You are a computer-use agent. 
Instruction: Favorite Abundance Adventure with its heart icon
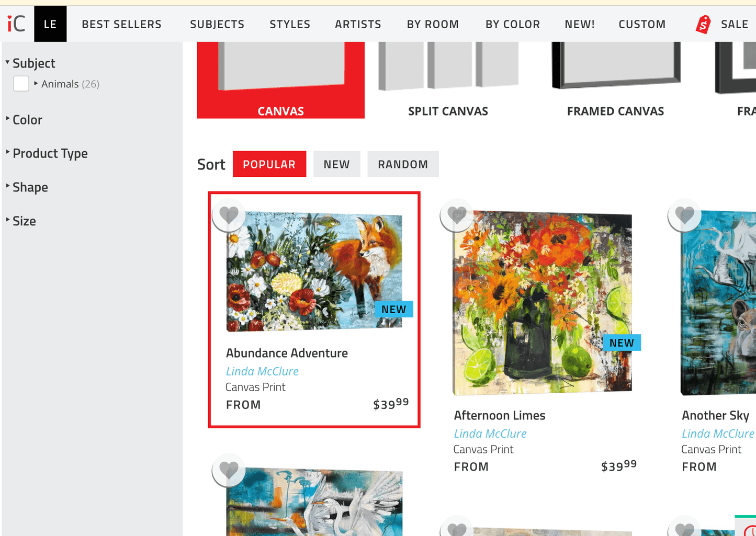[229, 215]
